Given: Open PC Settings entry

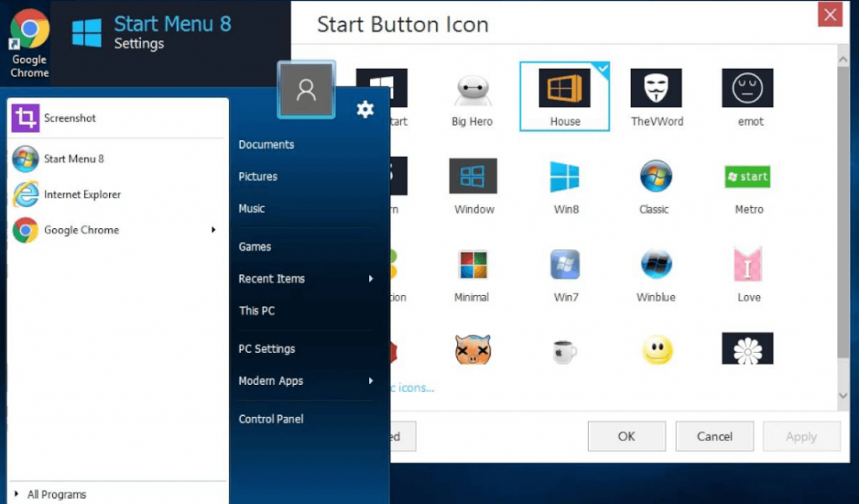Looking at the screenshot, I should [x=266, y=349].
